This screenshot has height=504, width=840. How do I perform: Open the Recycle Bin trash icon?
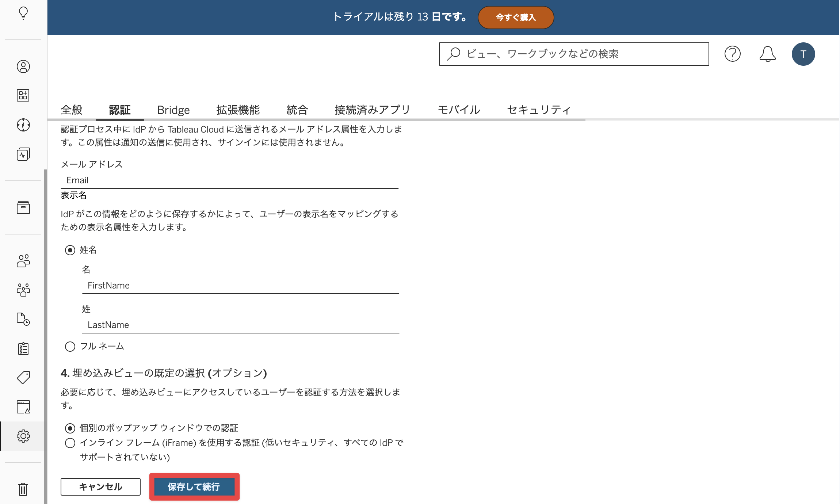coord(23,489)
